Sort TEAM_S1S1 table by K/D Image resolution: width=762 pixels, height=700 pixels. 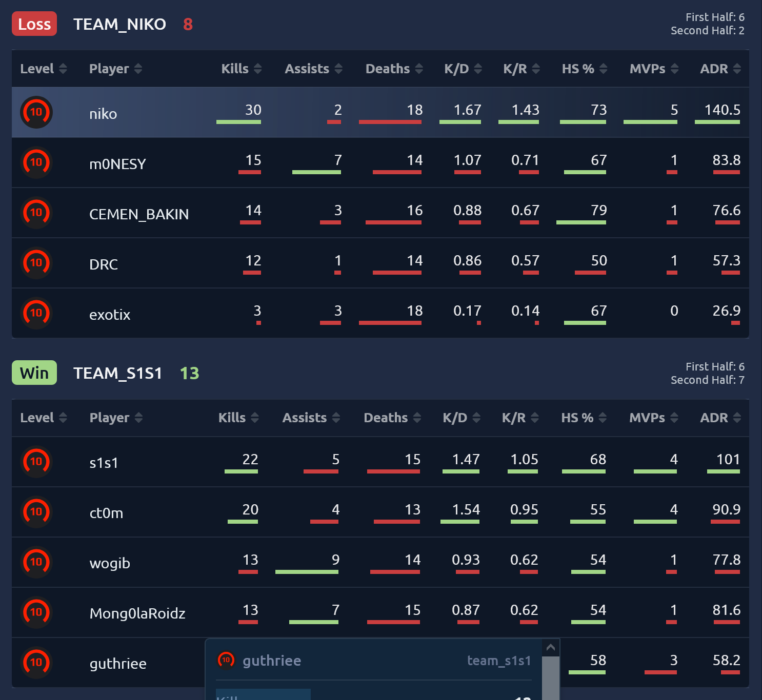[462, 418]
